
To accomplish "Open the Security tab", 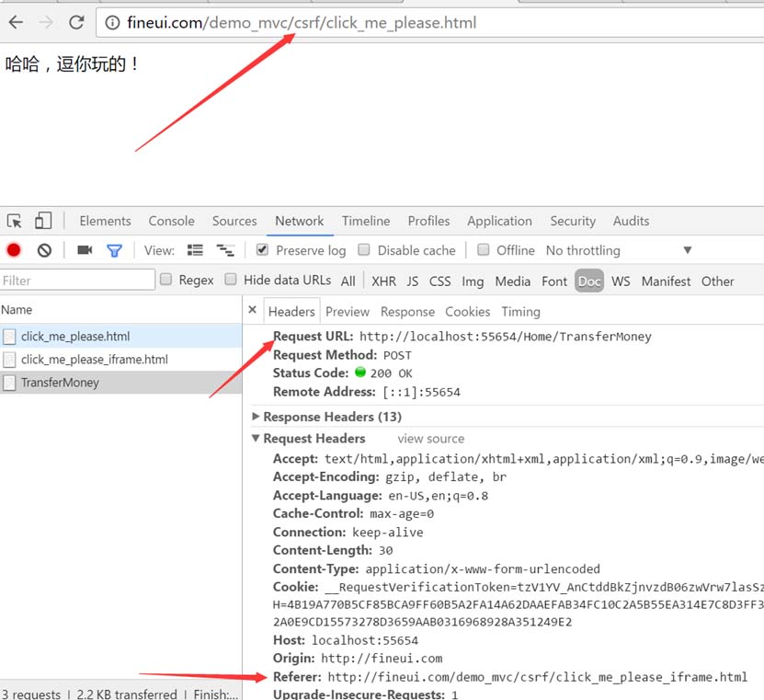I will point(573,222).
